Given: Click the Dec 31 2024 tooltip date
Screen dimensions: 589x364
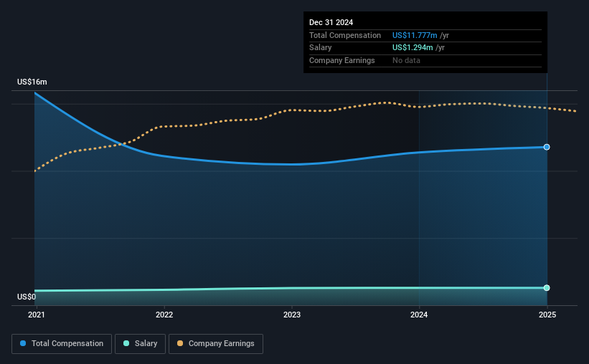Looking at the screenshot, I should 331,22.
